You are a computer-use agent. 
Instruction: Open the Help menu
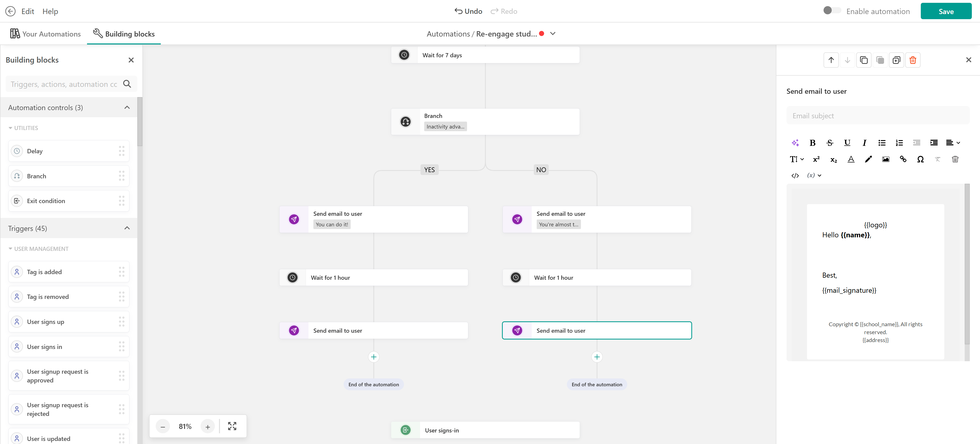(x=50, y=11)
